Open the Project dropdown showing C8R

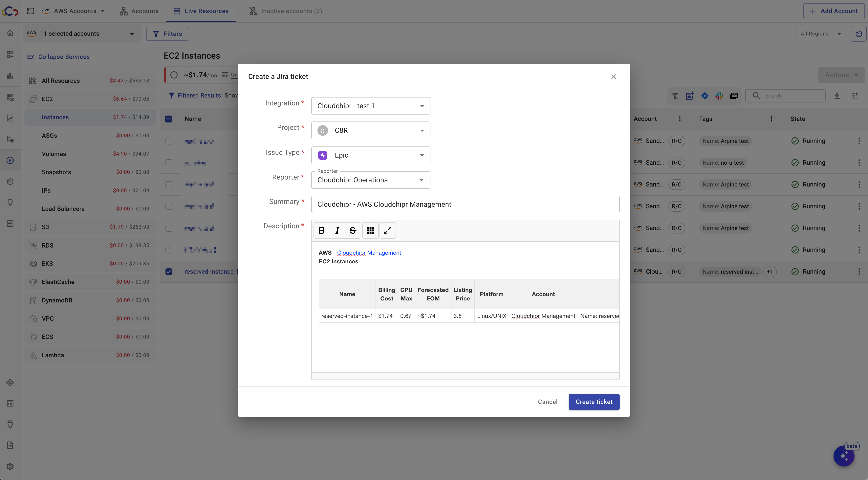370,130
